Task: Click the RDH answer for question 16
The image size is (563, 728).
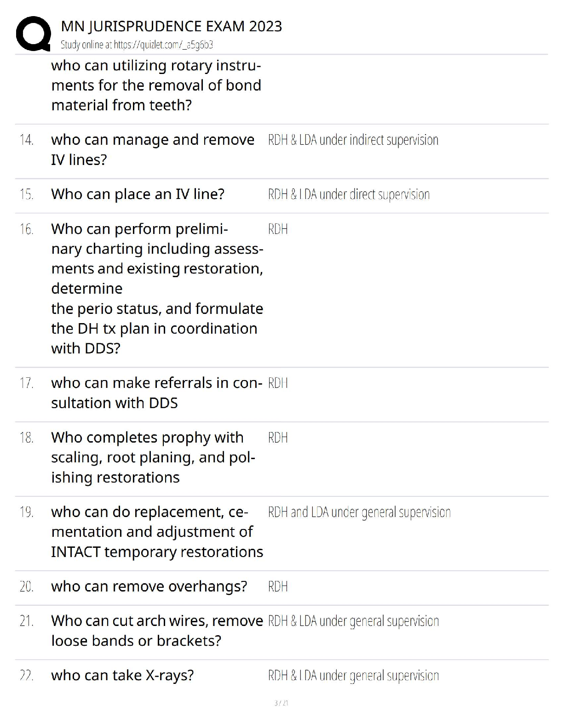Action: tap(278, 229)
